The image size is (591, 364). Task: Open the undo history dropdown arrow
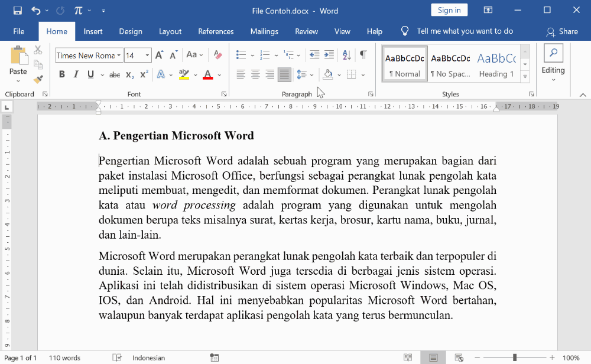47,11
